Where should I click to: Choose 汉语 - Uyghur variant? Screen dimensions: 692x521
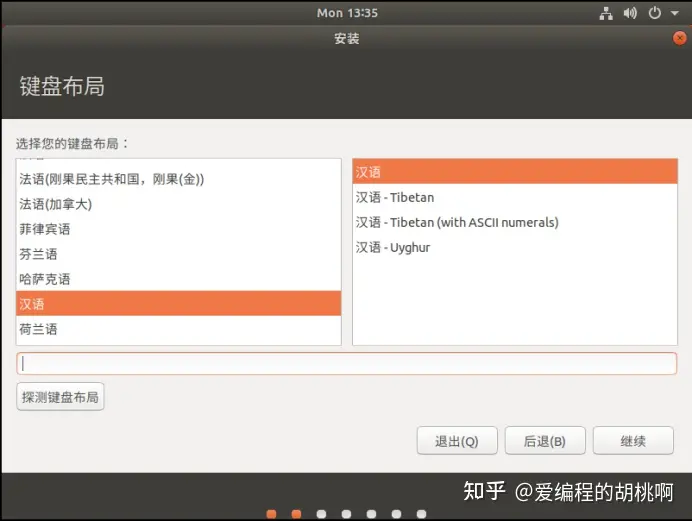(x=515, y=247)
